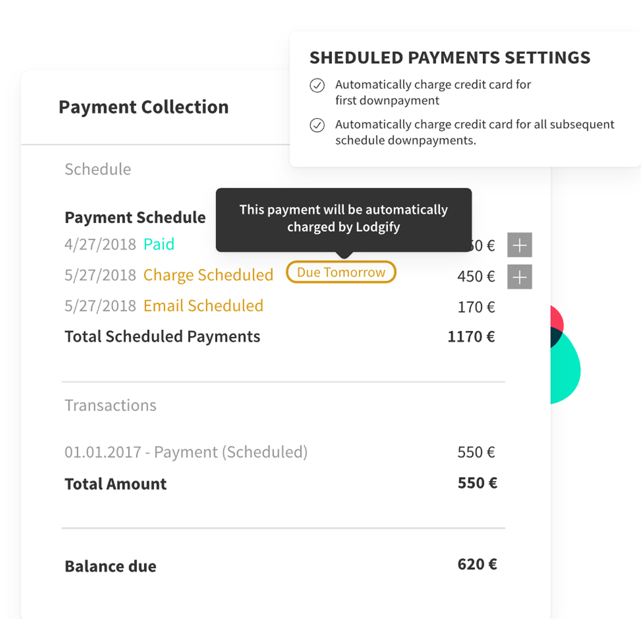Open the Schedule section heading
Viewport: 644px width, 644px height.
(x=98, y=169)
